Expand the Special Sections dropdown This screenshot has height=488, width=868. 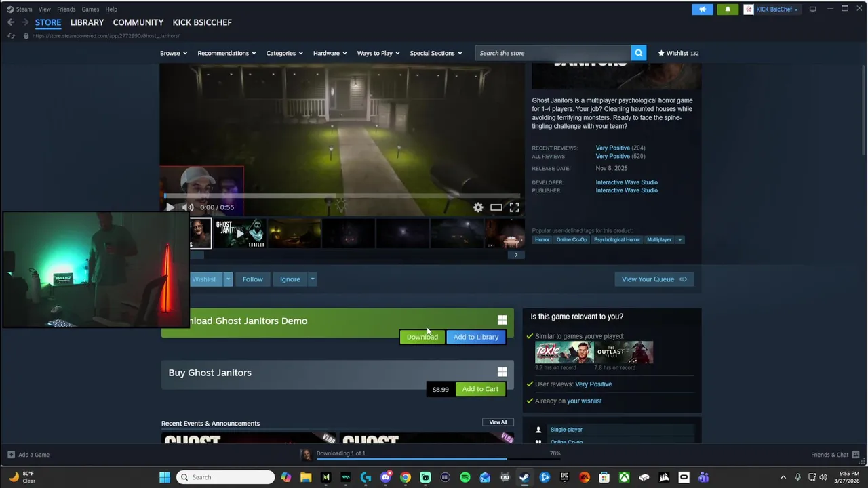435,53
